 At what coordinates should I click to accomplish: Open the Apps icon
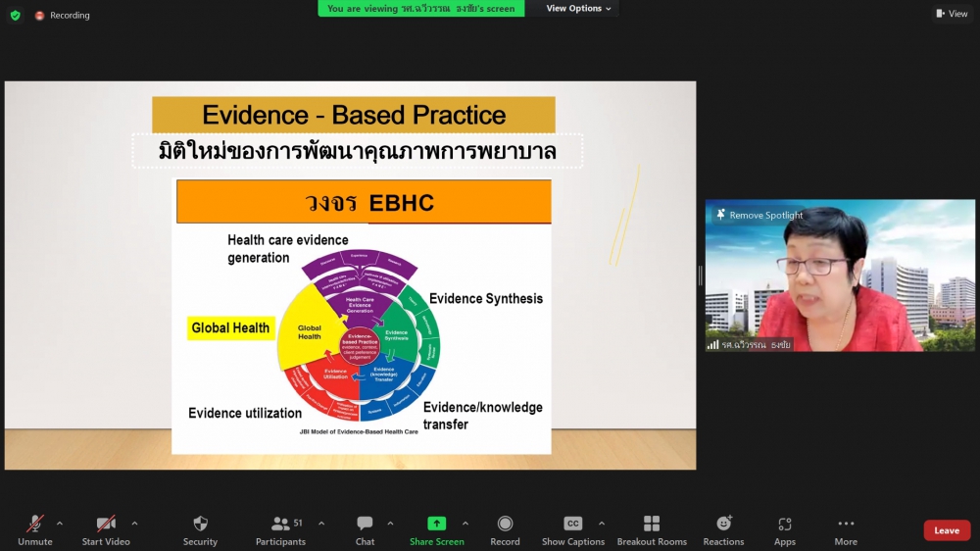click(784, 525)
